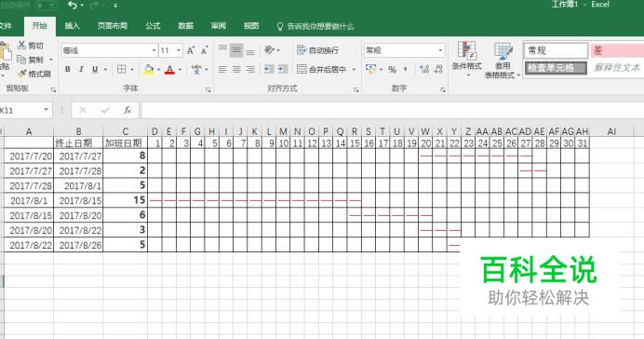The image size is (644, 339).
Task: Expand the 复制 dropdown arrow
Action: click(x=51, y=60)
